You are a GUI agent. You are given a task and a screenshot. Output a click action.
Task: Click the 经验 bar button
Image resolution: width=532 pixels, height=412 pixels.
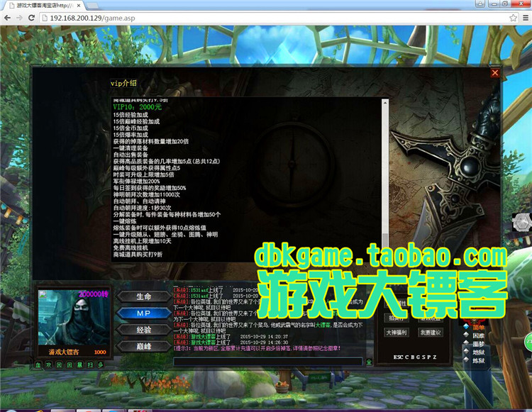coord(144,330)
